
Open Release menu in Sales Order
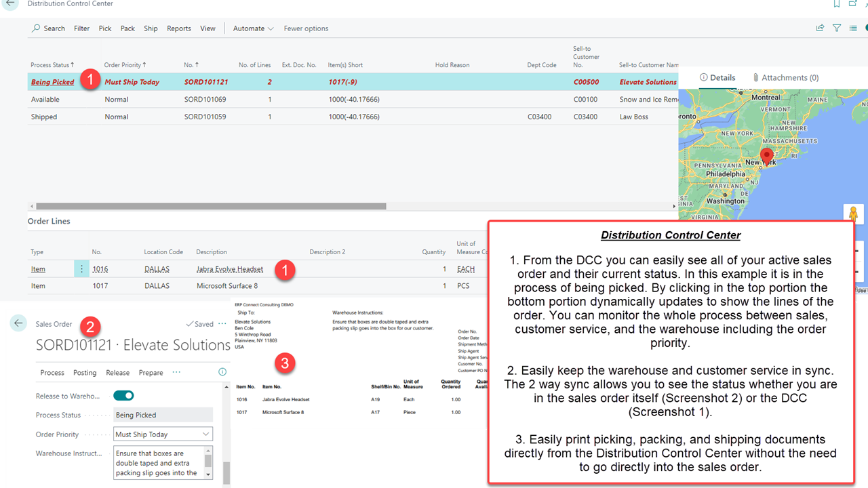[117, 373]
